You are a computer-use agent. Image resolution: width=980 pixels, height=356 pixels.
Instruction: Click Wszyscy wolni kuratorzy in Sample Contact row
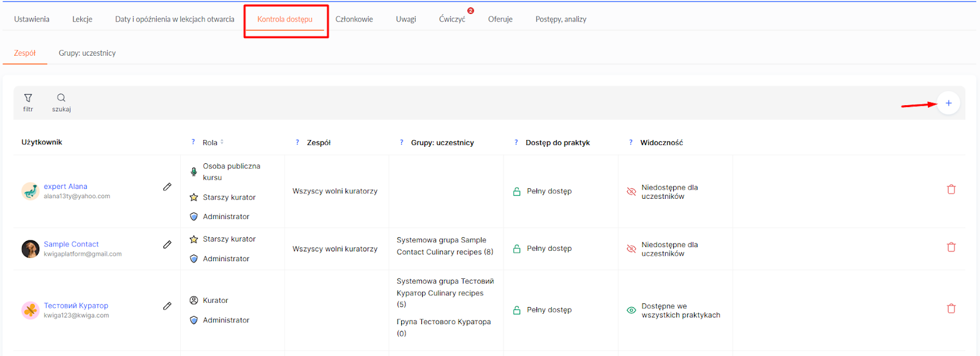(335, 249)
